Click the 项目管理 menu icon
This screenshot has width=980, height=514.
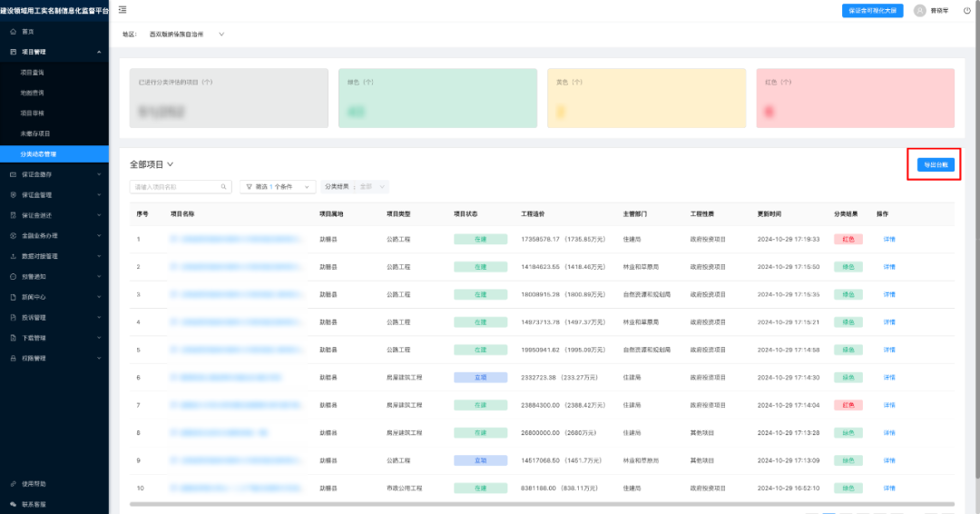(13, 52)
